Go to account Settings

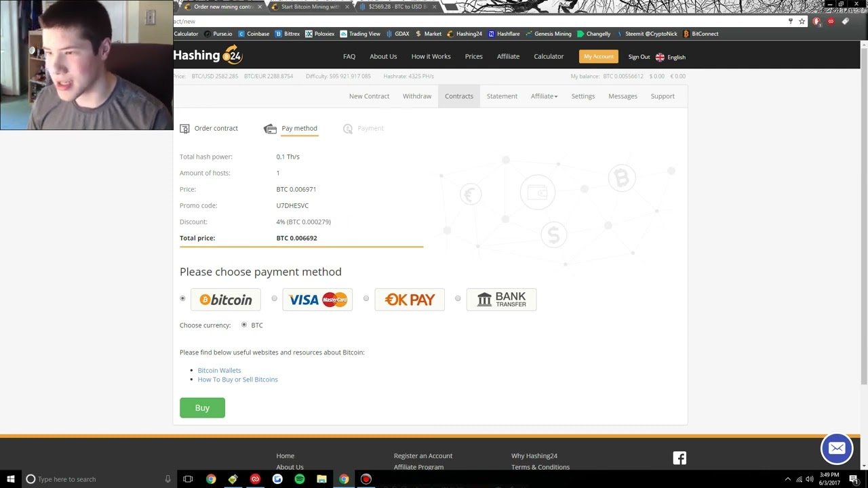(583, 96)
